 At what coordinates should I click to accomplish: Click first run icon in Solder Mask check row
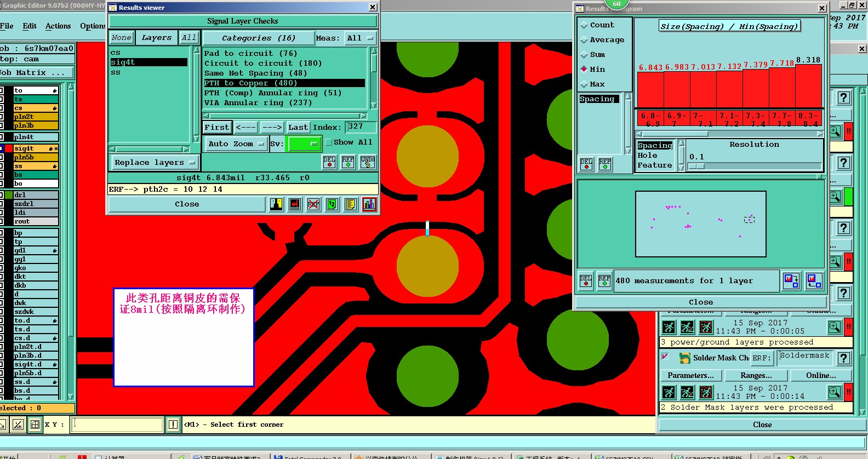[669, 392]
